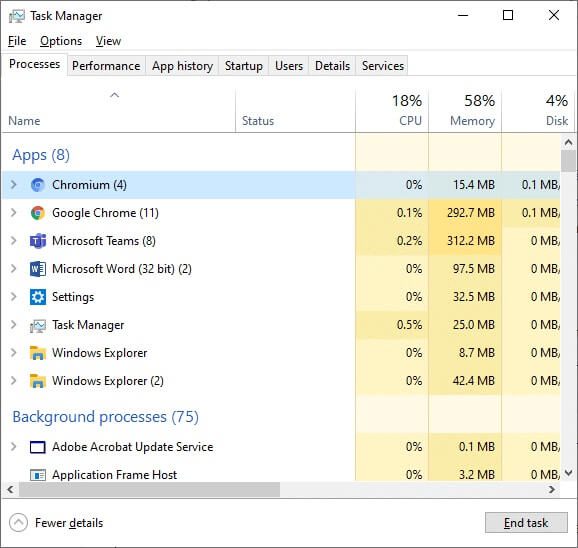Expand the Google Chrome (11) group

click(x=14, y=213)
